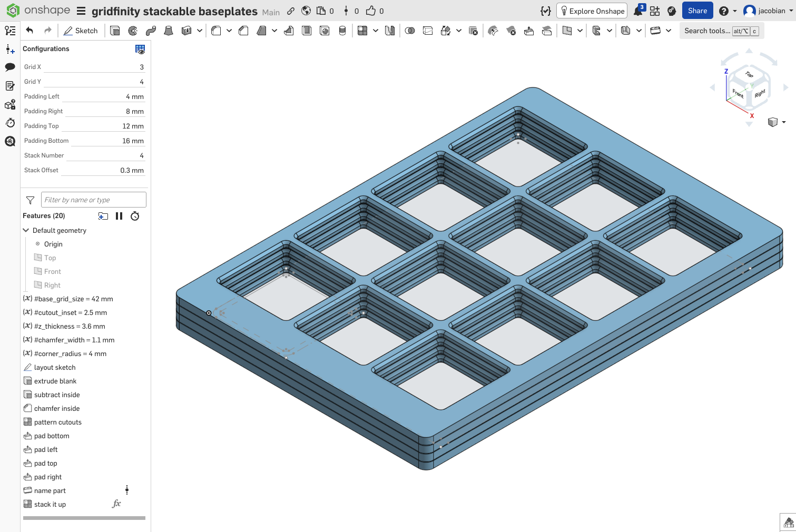Viewport: 796px width, 532px height.
Task: Open the comments panel in left sidebar
Action: (x=10, y=67)
